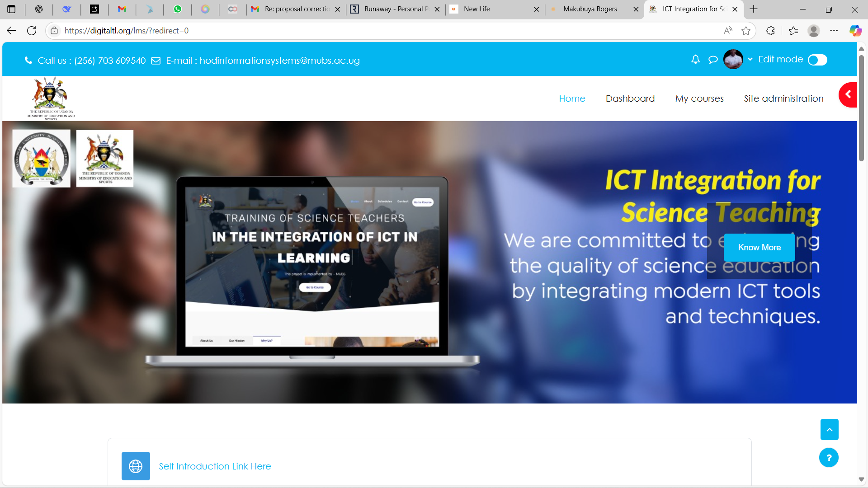Open browser Settings and more ellipsis menu

(x=834, y=31)
